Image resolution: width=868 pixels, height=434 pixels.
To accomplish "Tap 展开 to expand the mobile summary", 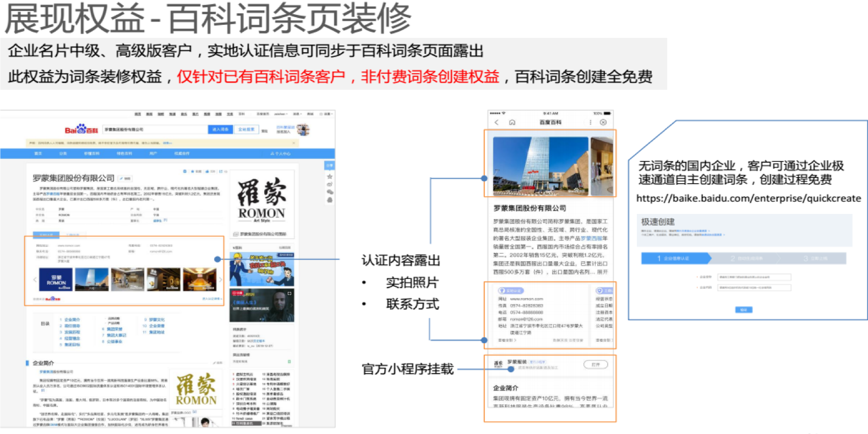I will pyautogui.click(x=602, y=272).
